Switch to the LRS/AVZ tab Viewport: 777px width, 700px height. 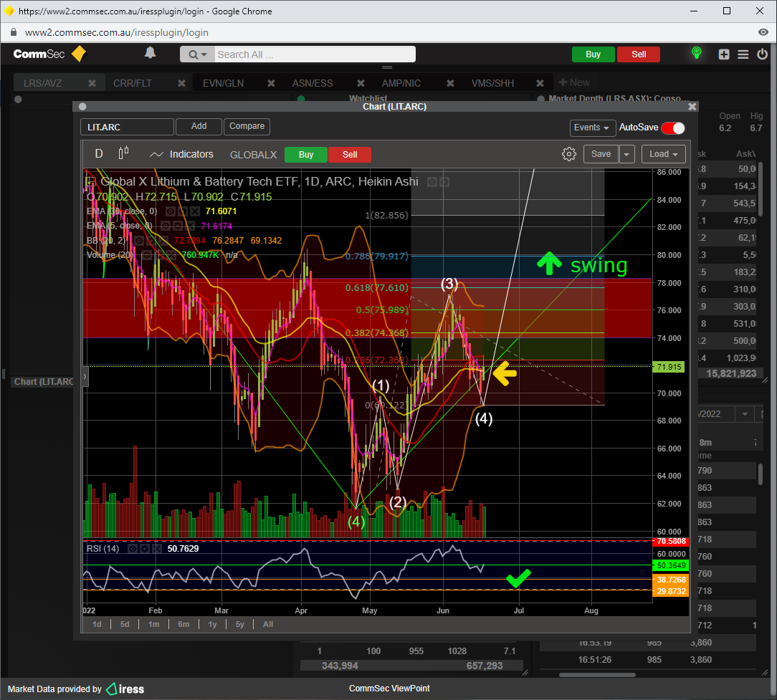pyautogui.click(x=42, y=83)
